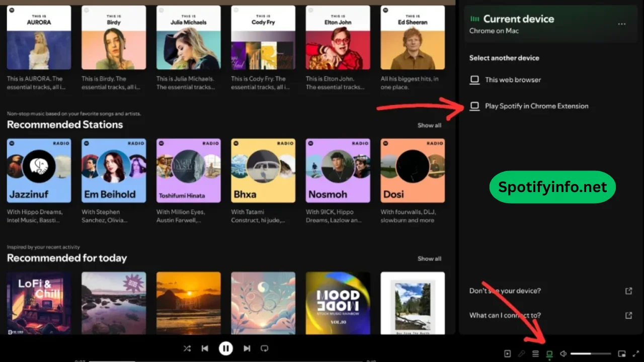Image resolution: width=644 pixels, height=362 pixels.
Task: Toggle shuffle in the player bar
Action: [187, 348]
